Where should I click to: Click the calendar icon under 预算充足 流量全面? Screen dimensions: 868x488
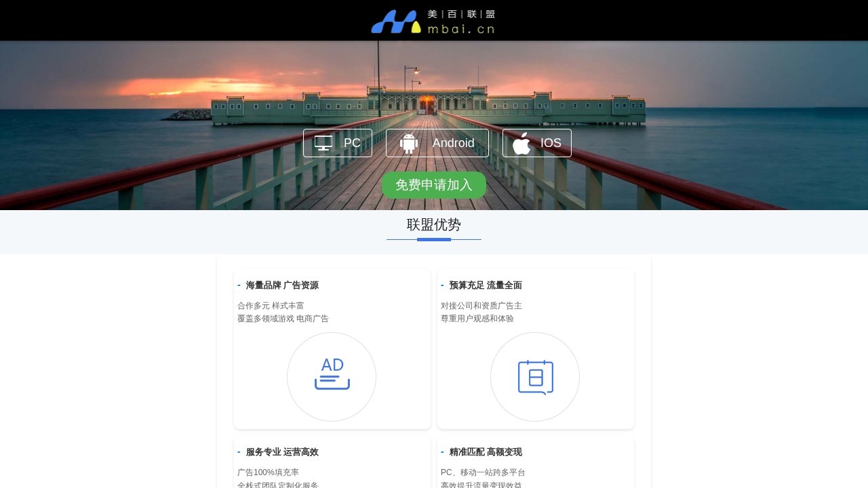tap(535, 376)
